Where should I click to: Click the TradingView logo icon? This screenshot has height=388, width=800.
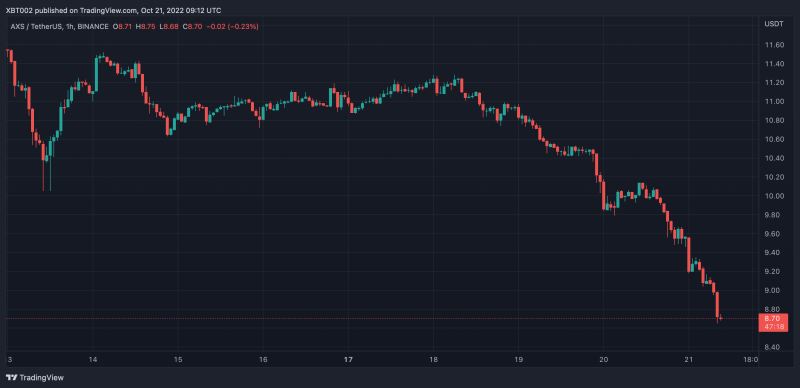pyautogui.click(x=12, y=378)
